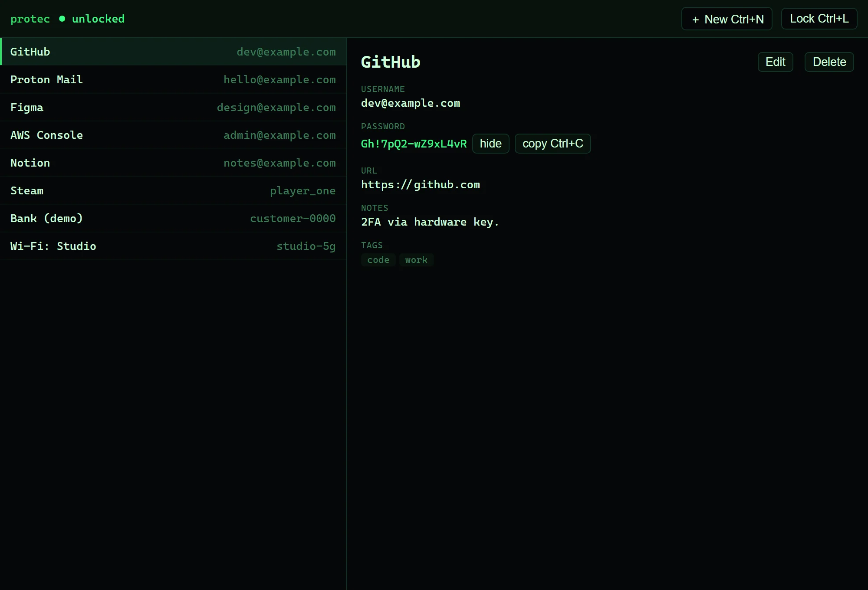Select the Figma entry
Image resolution: width=868 pixels, height=590 pixels.
174,108
